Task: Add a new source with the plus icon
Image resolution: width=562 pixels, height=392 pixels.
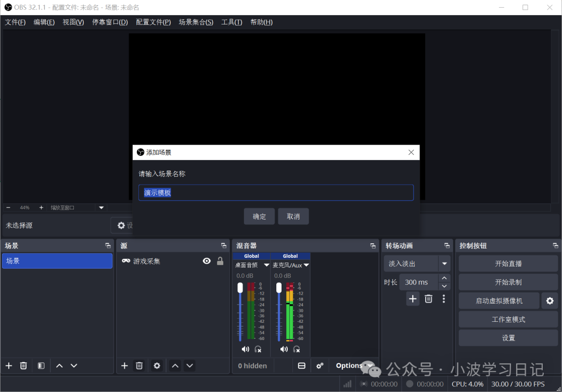Action: coord(124,365)
